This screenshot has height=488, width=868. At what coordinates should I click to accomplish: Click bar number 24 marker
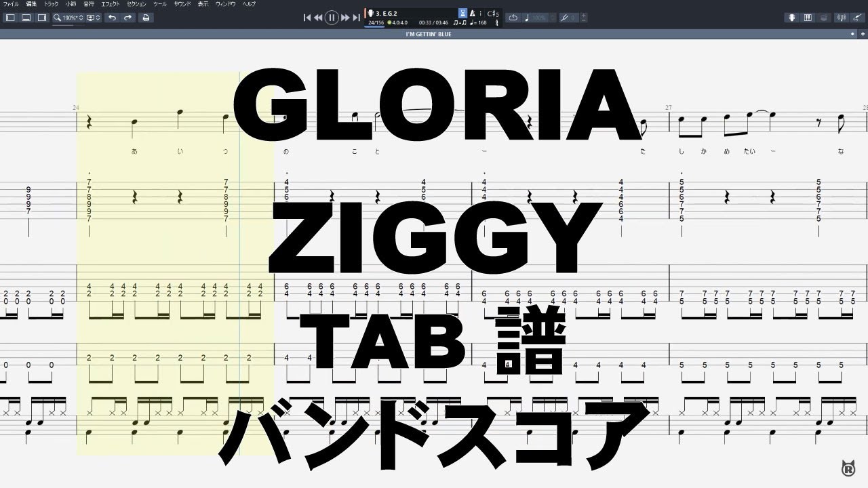75,108
